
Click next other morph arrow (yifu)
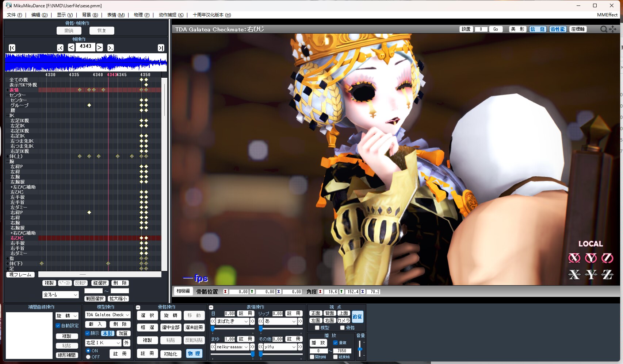pos(300,347)
